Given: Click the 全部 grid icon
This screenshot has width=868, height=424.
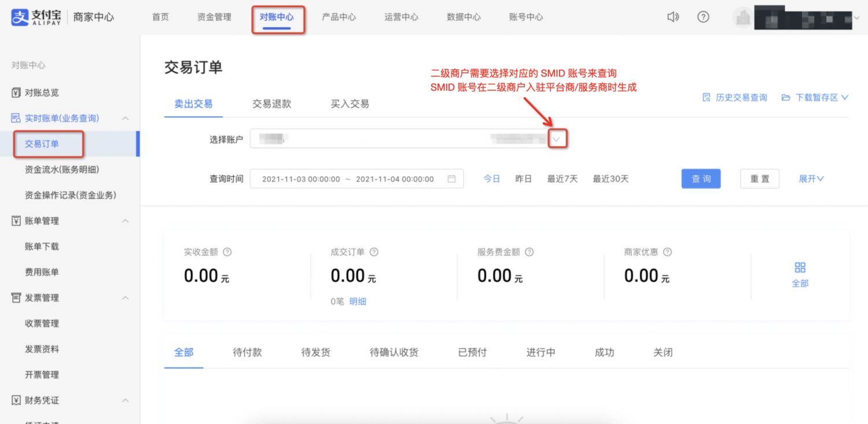Looking at the screenshot, I should [800, 267].
